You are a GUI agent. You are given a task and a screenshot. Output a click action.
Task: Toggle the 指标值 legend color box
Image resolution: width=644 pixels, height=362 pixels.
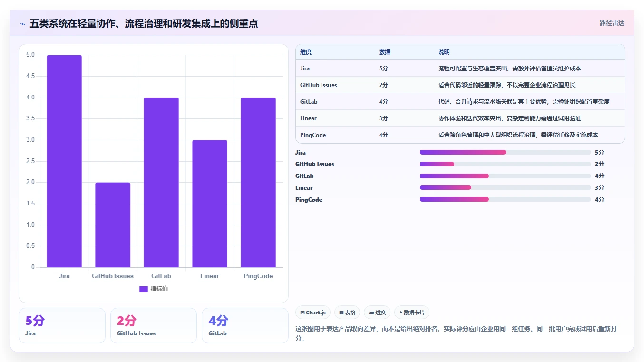click(x=144, y=289)
